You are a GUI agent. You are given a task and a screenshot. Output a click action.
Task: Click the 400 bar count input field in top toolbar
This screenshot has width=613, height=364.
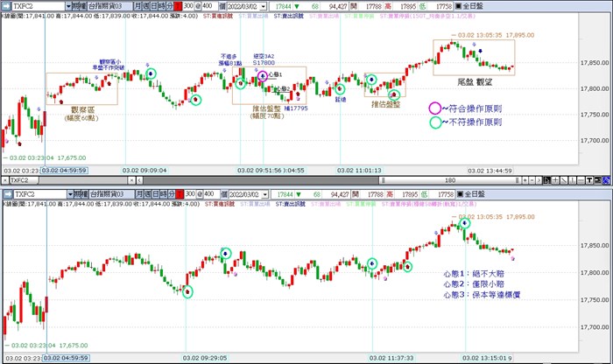[208, 6]
